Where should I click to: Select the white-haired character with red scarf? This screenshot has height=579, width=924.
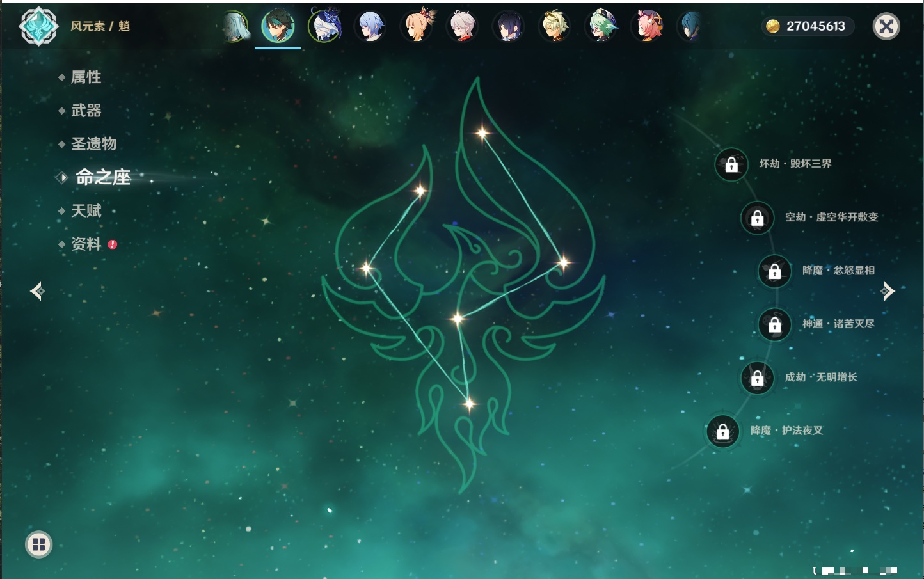463,26
